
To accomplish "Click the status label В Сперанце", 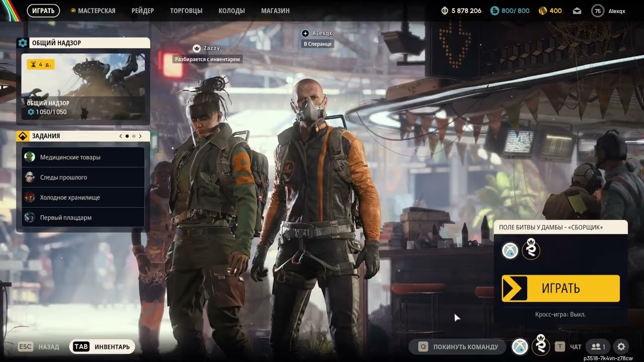I will (318, 44).
